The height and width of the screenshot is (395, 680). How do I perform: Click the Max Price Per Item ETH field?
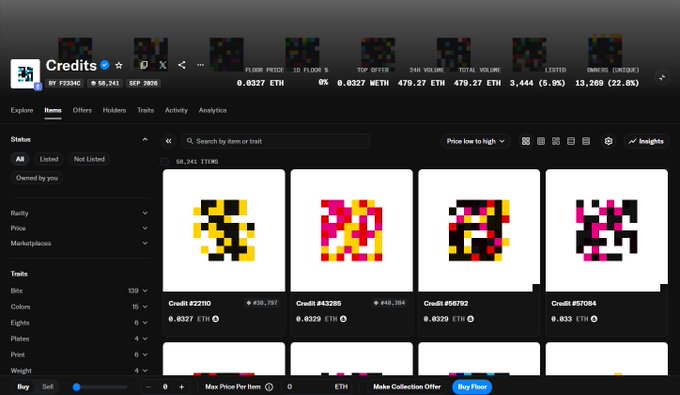click(x=317, y=387)
